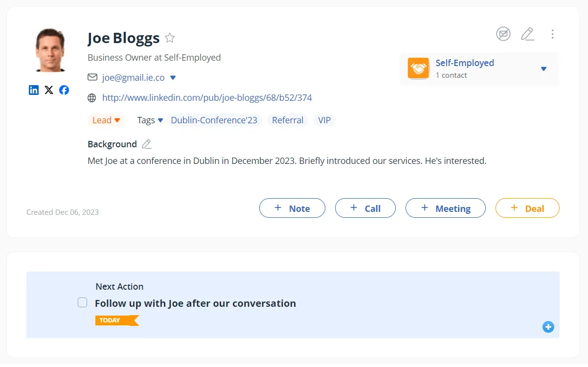Viewport: 588px width, 367px height.
Task: Click the Joe Bloggs name heading
Action: pyautogui.click(x=124, y=38)
